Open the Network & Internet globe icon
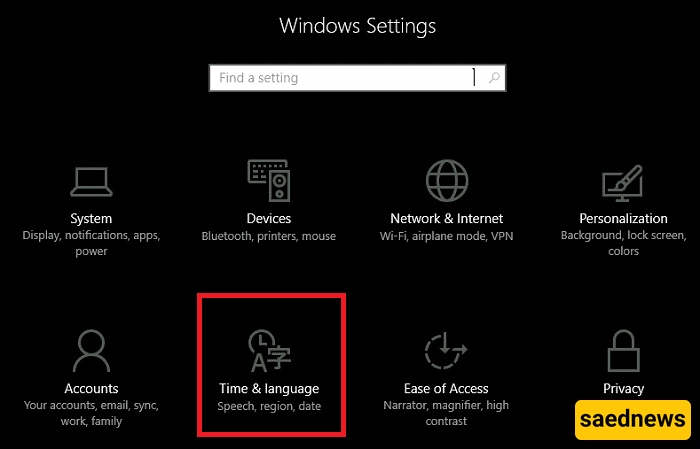Screen dimensions: 700x449 [x=446, y=181]
